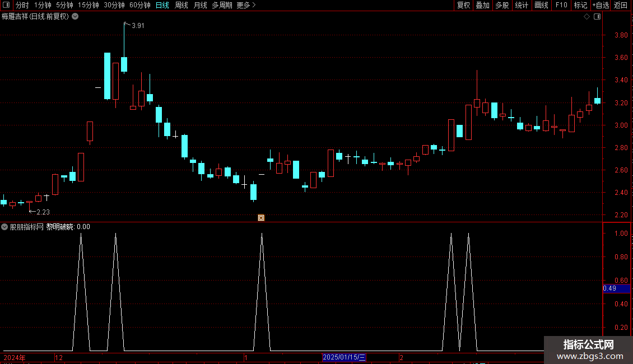
Task: Click the 3.91 high price label
Action: pos(138,25)
